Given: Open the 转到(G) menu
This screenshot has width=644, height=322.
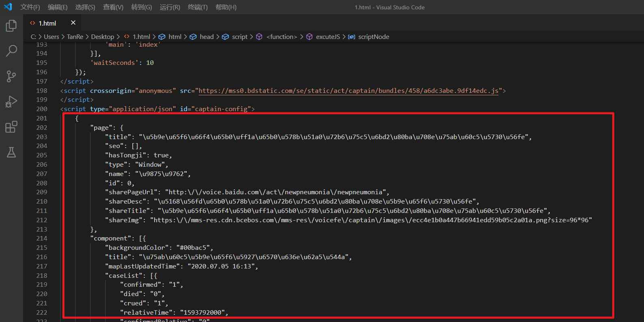Looking at the screenshot, I should (142, 7).
